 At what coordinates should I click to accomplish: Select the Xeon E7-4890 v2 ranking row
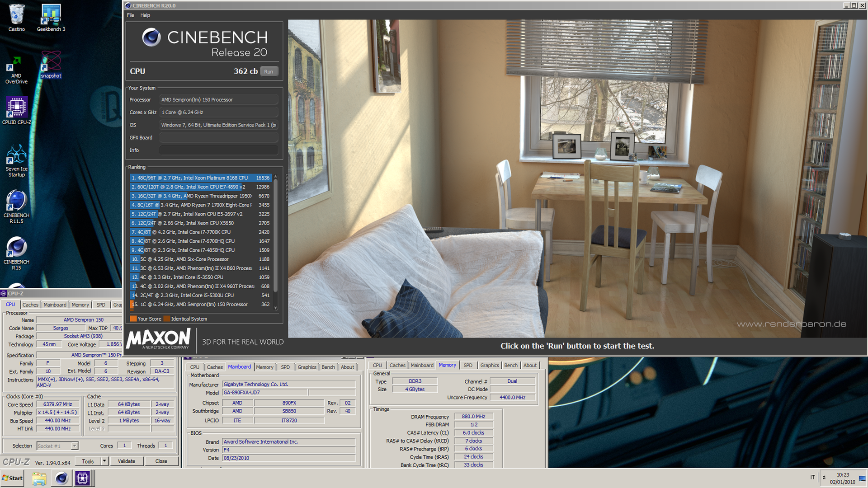click(200, 187)
